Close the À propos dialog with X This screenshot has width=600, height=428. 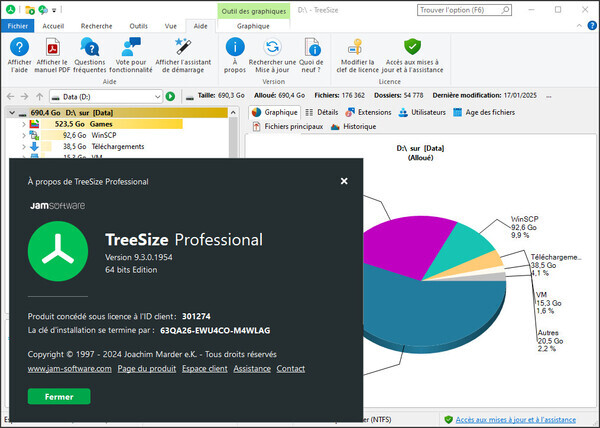click(x=344, y=181)
